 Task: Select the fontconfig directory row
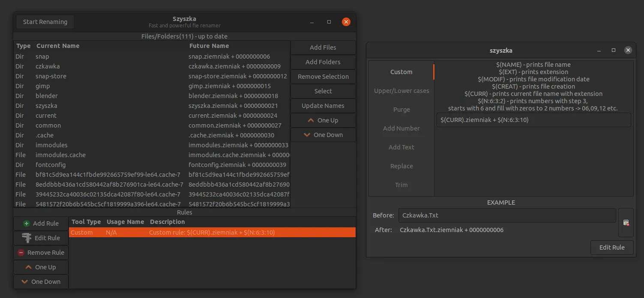[x=152, y=165]
